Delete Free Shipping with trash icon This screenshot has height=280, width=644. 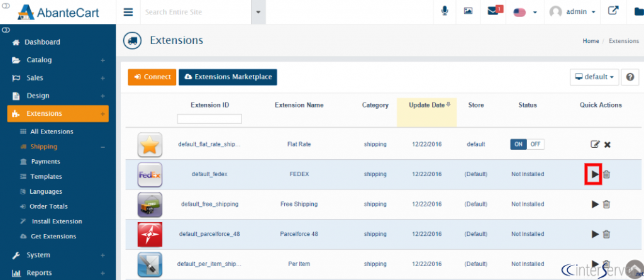[x=607, y=204]
